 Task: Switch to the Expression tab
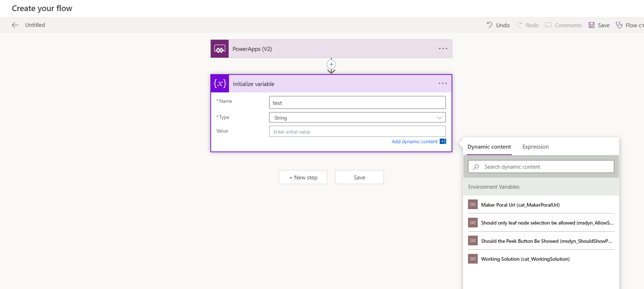[535, 147]
